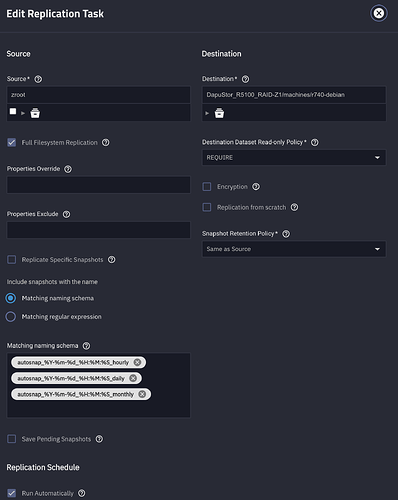Image resolution: width=398 pixels, height=500 pixels.
Task: Show help for Matching naming schema
Action: [x=86, y=346]
